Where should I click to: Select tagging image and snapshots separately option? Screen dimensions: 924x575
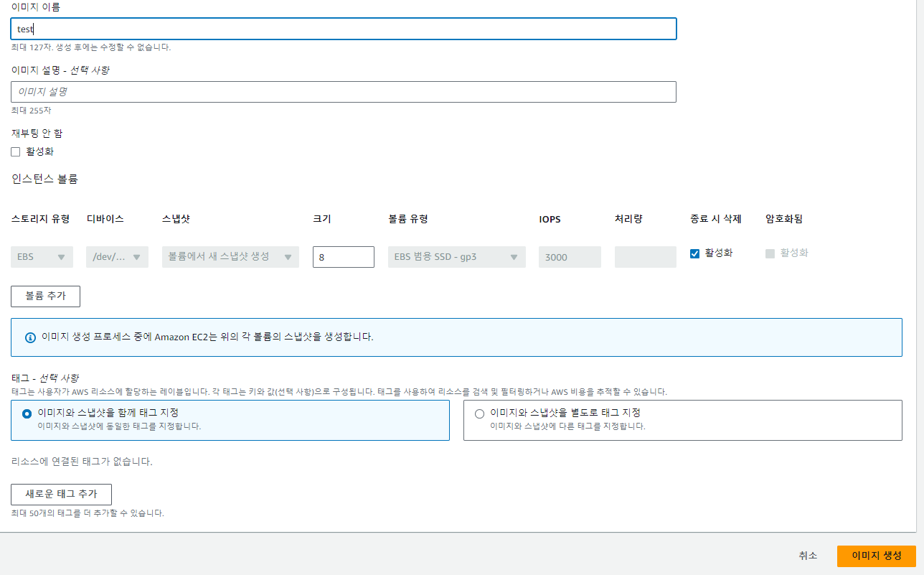[683, 420]
